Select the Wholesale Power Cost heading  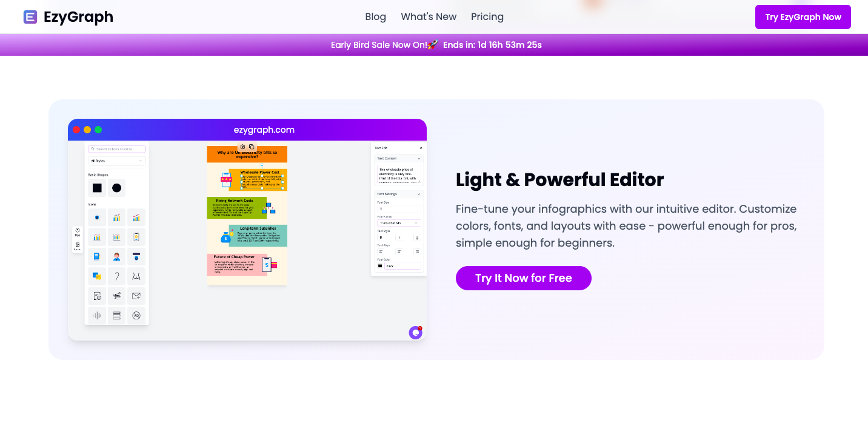259,172
